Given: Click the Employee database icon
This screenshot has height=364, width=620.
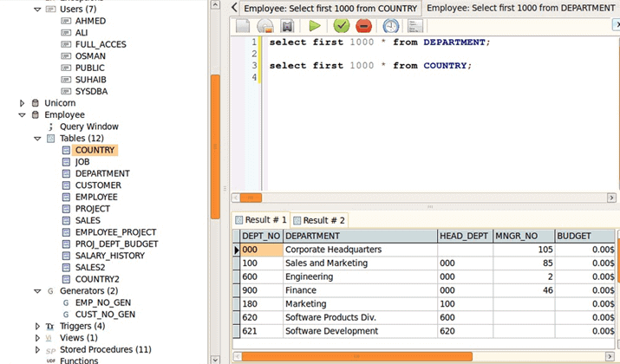Looking at the screenshot, I should [36, 115].
